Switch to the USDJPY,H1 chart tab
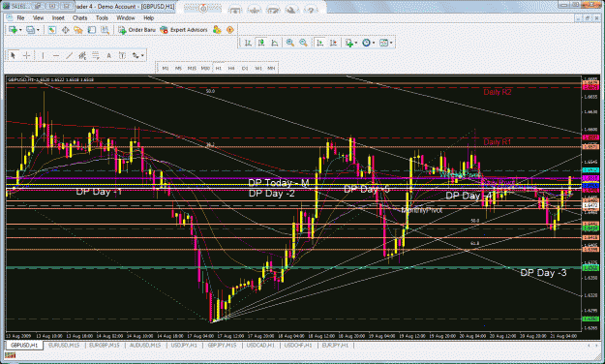The width and height of the screenshot is (605, 364). [x=184, y=345]
